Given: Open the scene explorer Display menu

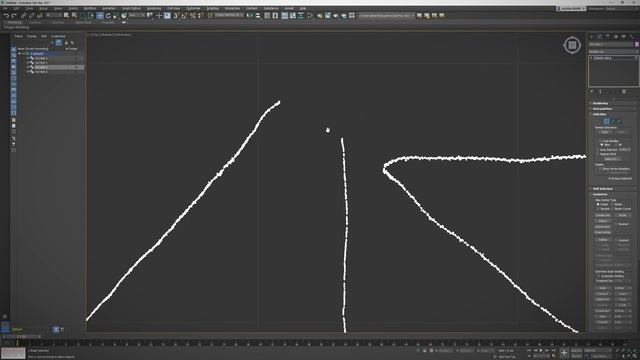Looking at the screenshot, I should (31, 36).
